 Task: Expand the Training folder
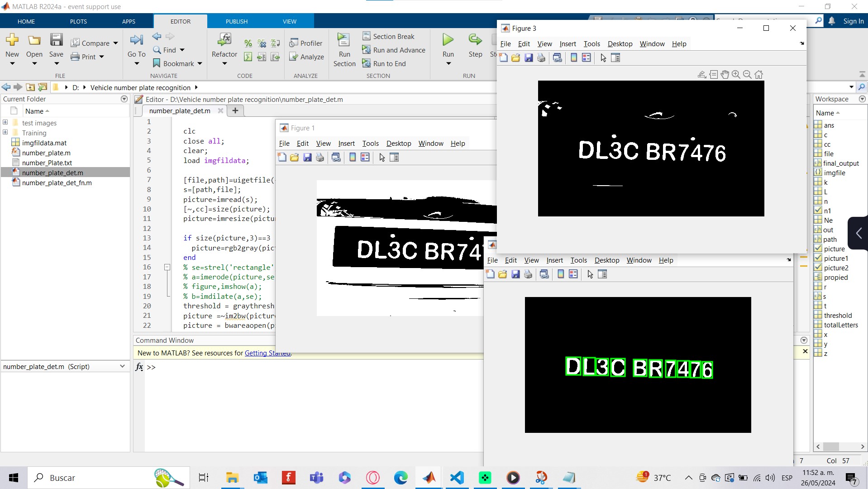click(5, 132)
